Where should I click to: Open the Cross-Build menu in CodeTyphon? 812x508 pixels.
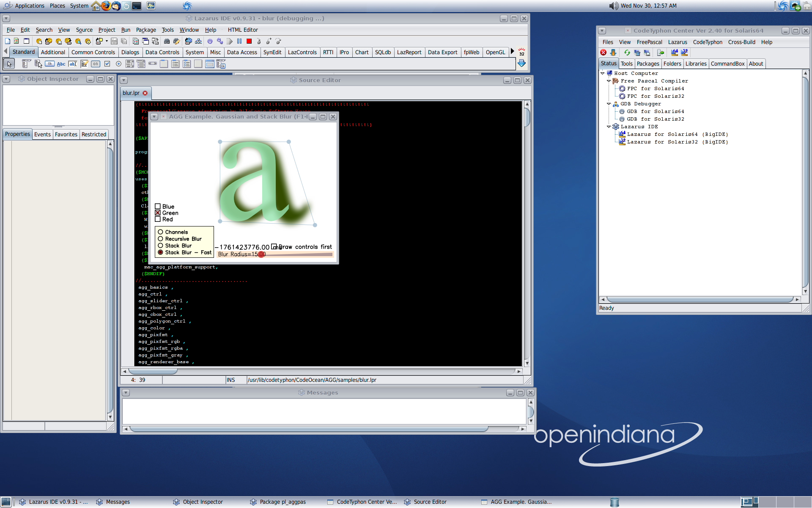[741, 42]
